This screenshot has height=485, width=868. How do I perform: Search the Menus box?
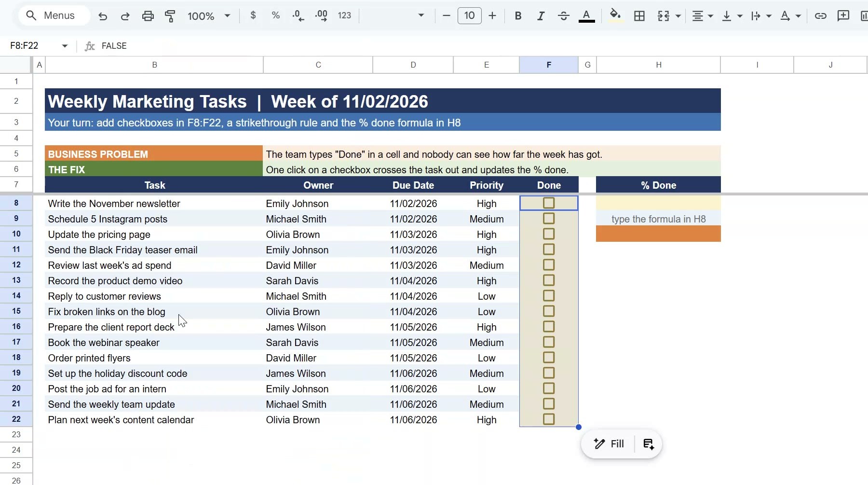(54, 15)
